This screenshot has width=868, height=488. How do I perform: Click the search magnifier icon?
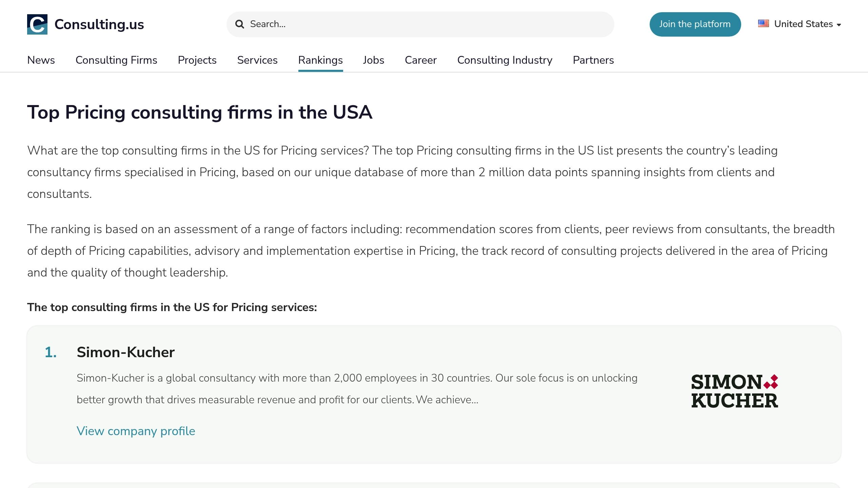click(x=240, y=24)
